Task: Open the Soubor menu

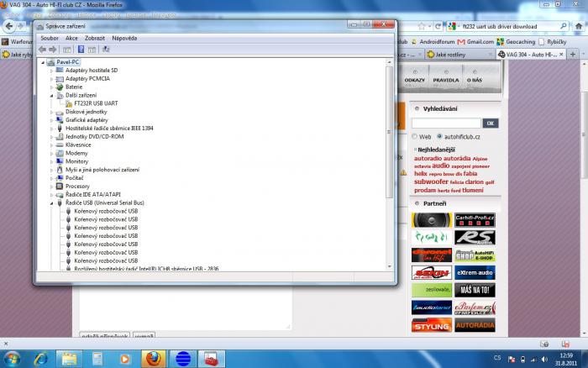Action: [50, 38]
